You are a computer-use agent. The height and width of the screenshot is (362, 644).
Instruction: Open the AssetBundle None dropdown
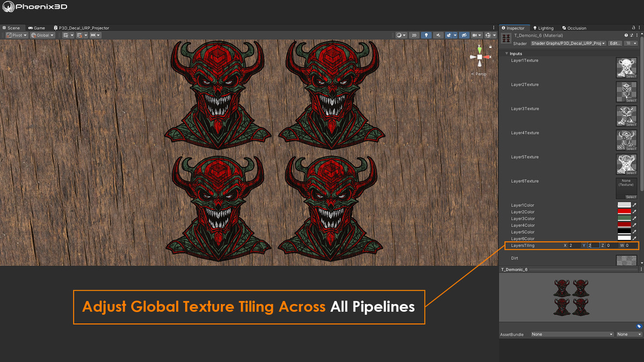572,334
